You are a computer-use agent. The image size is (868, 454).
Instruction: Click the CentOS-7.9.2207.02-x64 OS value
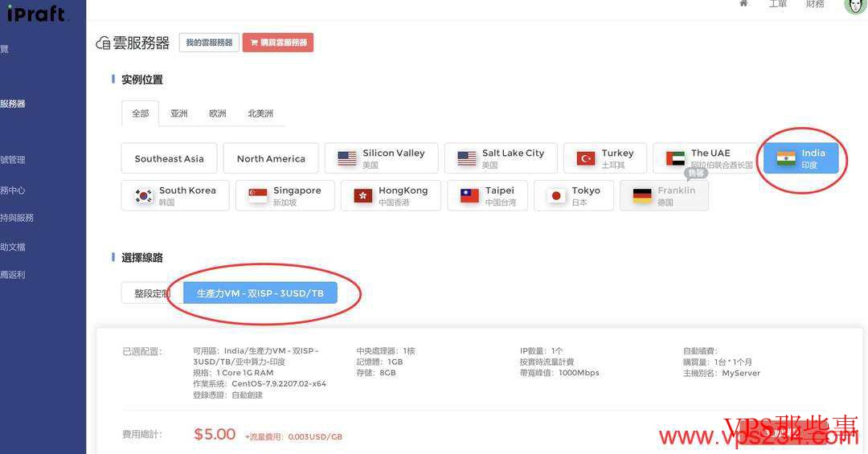[x=279, y=383]
